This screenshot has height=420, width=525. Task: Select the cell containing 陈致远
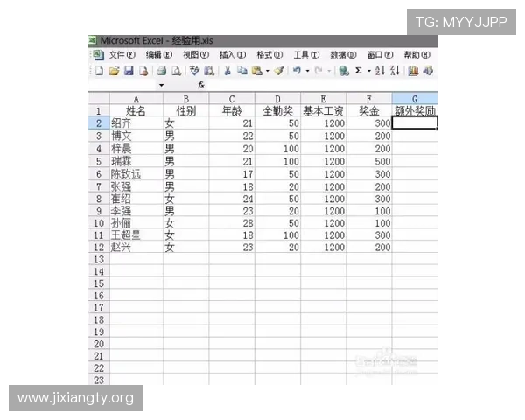(x=136, y=174)
